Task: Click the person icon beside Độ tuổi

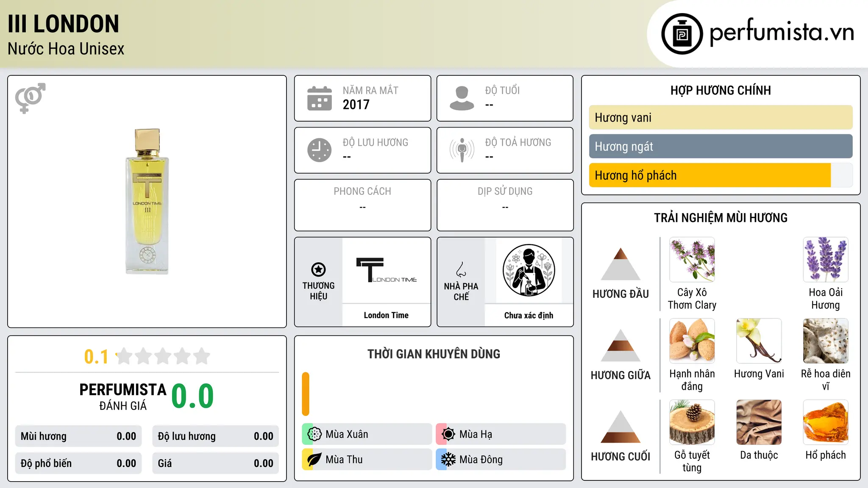Action: (x=462, y=98)
